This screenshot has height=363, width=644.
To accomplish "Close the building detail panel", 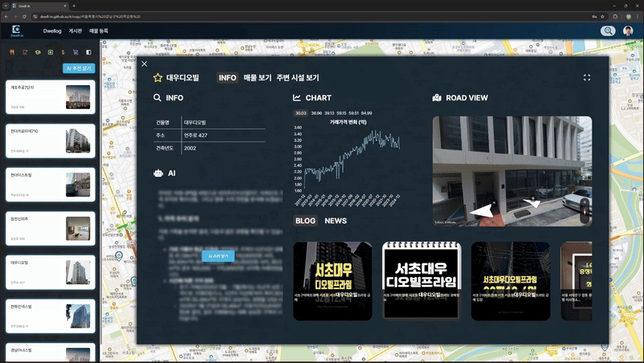I will (x=145, y=63).
